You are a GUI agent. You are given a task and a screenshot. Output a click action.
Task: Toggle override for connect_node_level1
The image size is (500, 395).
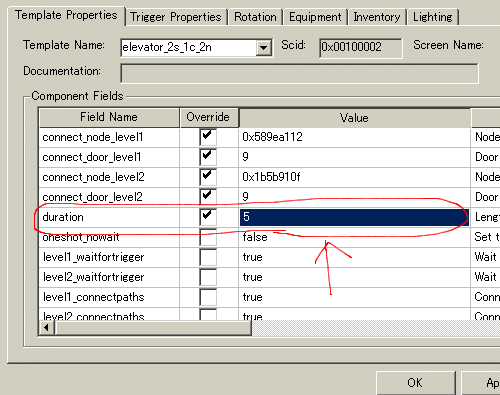[x=208, y=137]
